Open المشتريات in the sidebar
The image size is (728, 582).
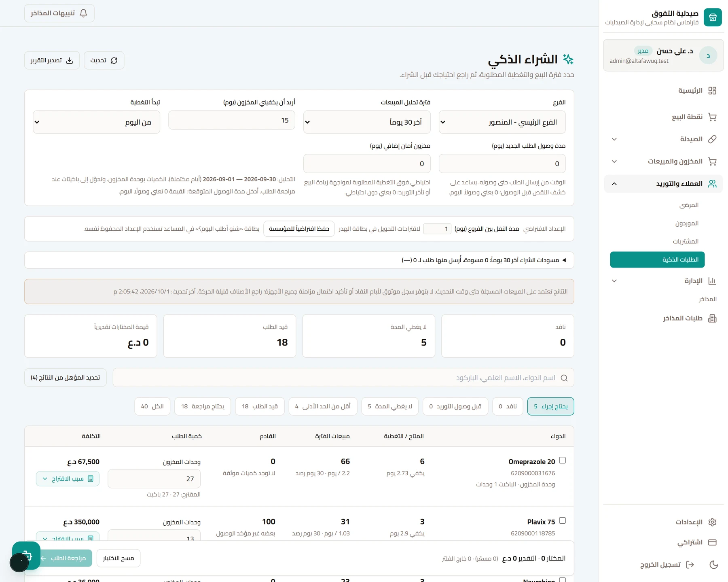coord(686,242)
